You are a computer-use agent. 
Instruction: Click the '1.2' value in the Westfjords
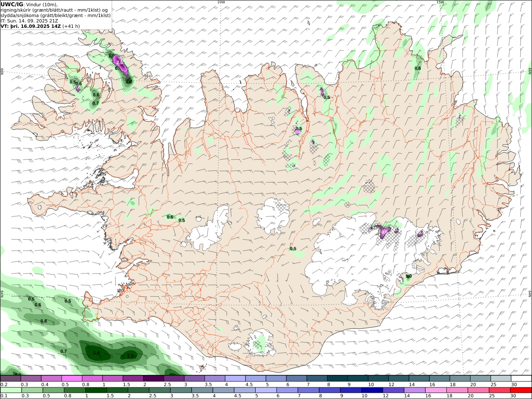[x=129, y=81]
